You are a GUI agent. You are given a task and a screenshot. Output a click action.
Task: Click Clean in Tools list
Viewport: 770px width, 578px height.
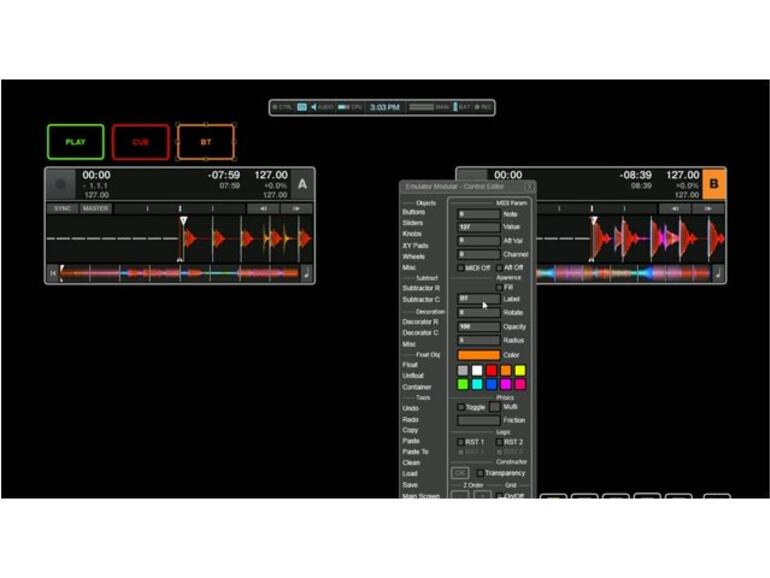[411, 463]
